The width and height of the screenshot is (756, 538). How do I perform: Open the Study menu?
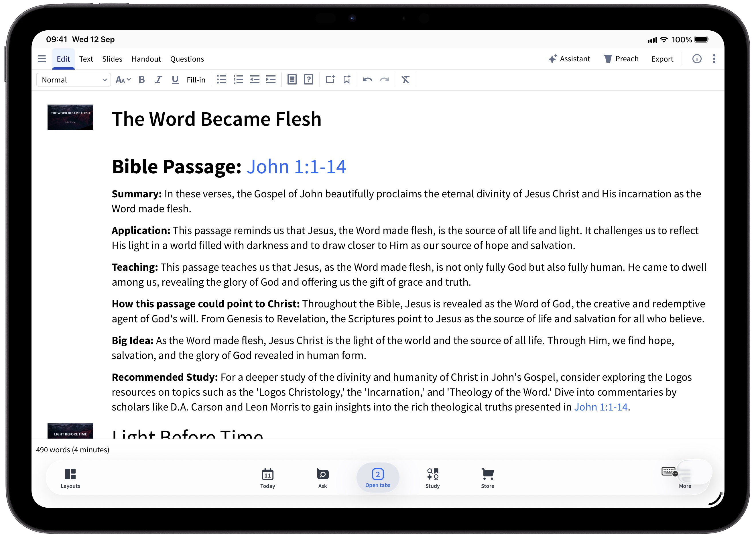tap(433, 478)
